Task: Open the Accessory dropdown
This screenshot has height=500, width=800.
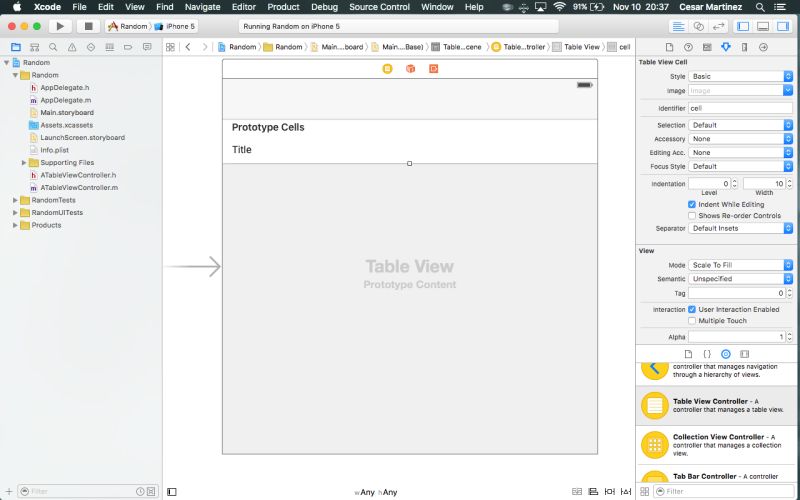Action: [x=740, y=139]
